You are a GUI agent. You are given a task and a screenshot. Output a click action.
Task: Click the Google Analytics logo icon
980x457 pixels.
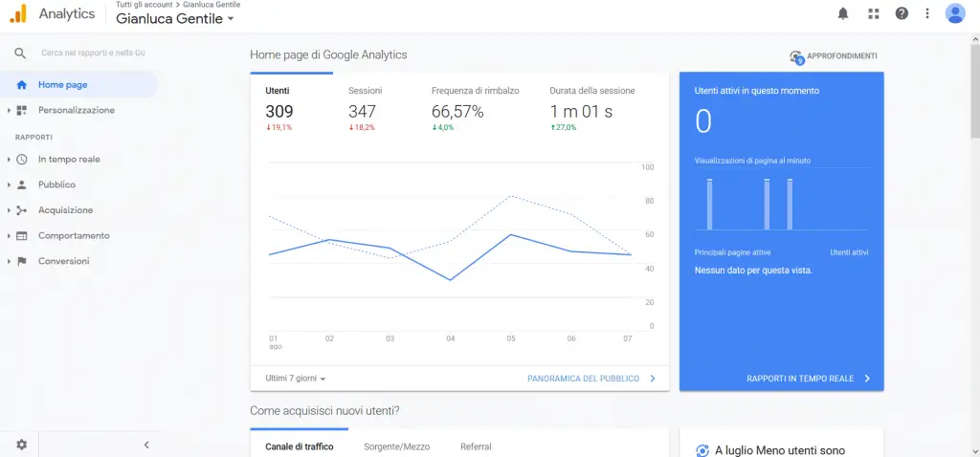pyautogui.click(x=18, y=13)
